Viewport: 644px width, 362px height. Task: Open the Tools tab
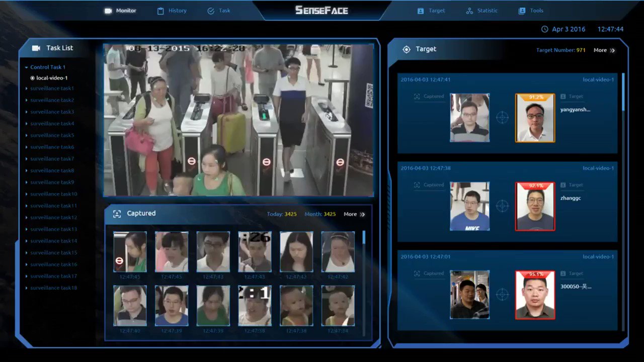(x=531, y=11)
